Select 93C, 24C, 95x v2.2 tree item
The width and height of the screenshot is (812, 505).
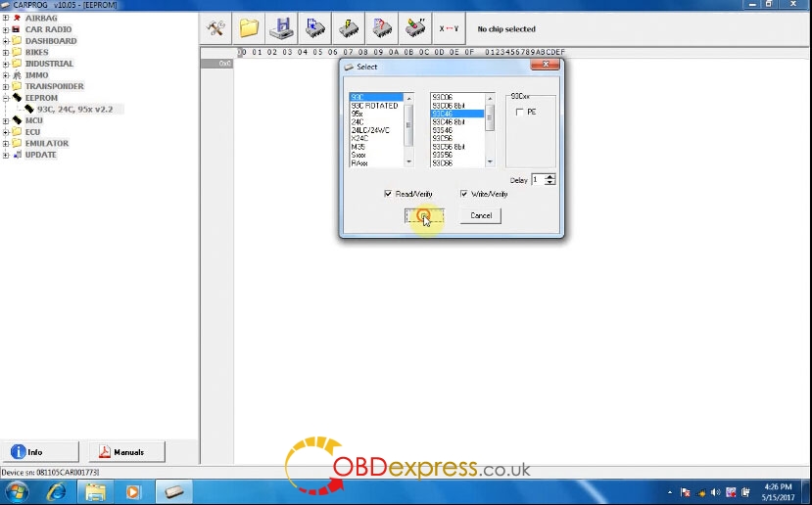(x=74, y=110)
